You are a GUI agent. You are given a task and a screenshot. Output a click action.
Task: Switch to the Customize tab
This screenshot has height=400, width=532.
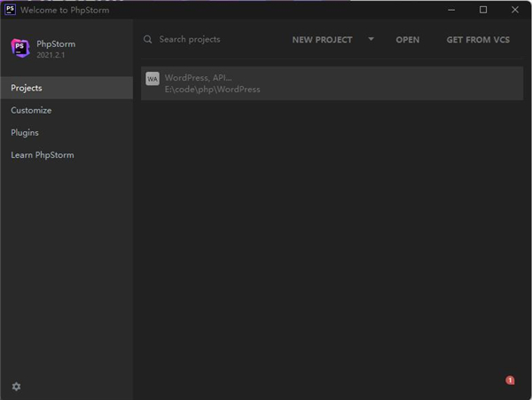tap(66, 110)
